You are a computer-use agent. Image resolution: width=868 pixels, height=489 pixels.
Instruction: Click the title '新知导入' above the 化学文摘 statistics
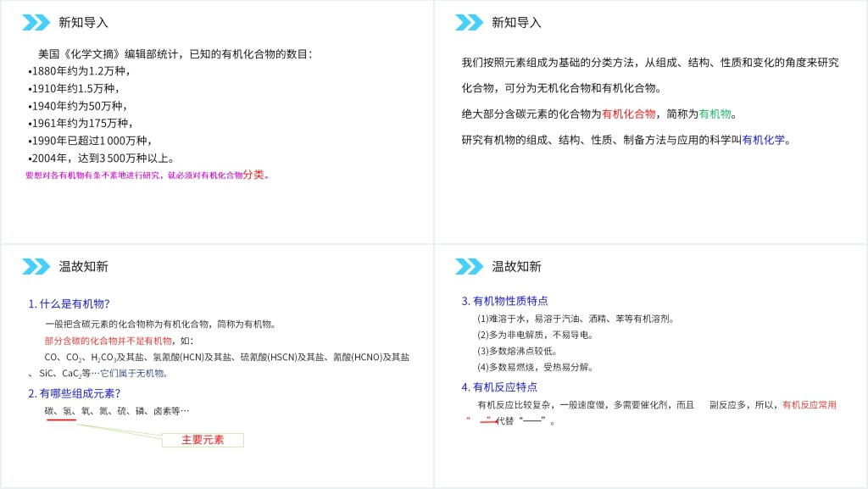84,23
